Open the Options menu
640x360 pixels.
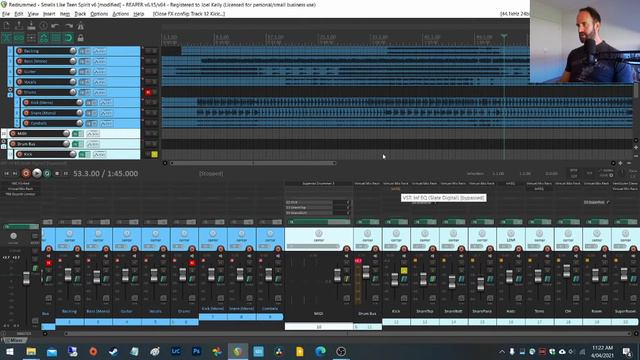coord(99,14)
